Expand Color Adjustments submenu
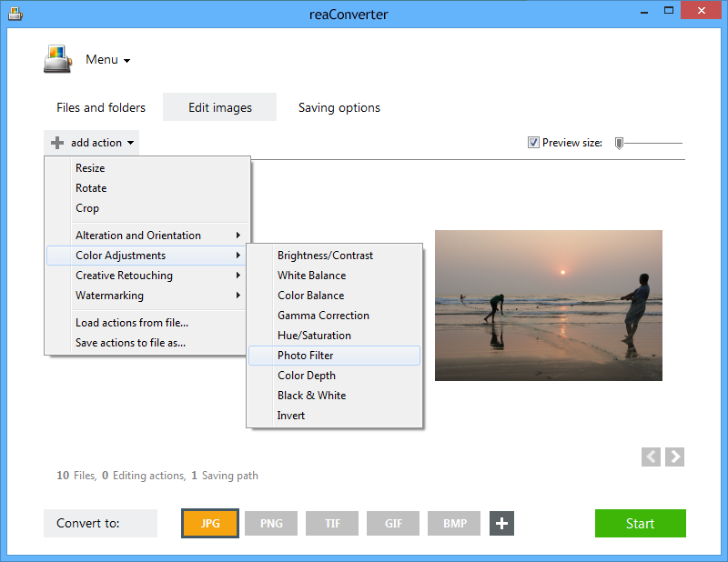This screenshot has width=728, height=562. pyautogui.click(x=146, y=256)
